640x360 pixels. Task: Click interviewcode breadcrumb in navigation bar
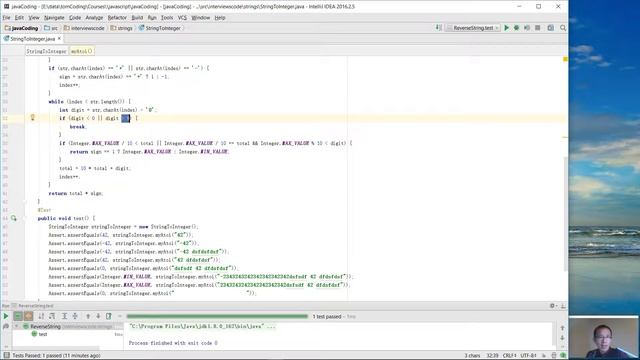(x=84, y=28)
